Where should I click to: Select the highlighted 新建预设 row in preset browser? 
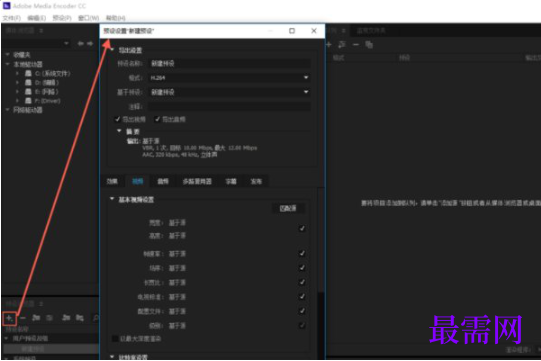51,349
